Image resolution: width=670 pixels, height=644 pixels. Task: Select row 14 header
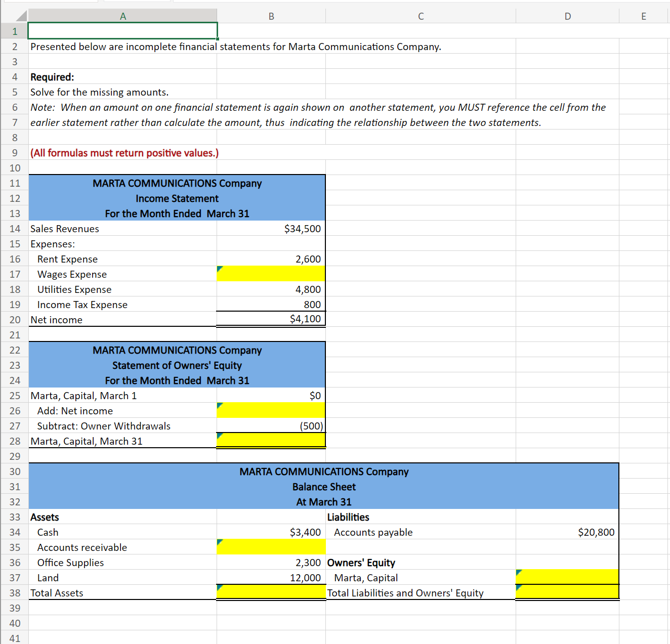(x=15, y=228)
